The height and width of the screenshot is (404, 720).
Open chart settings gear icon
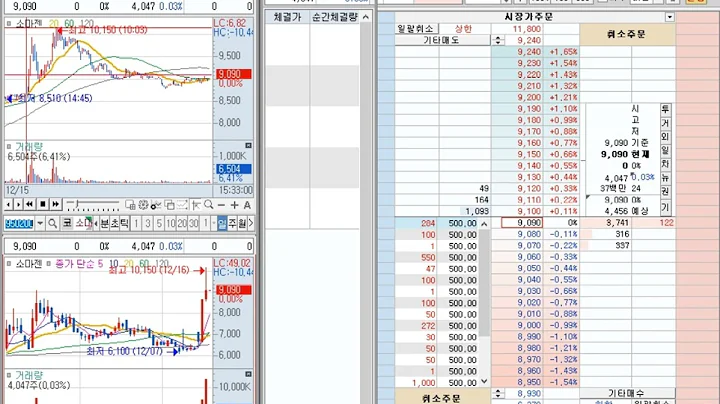point(143,205)
